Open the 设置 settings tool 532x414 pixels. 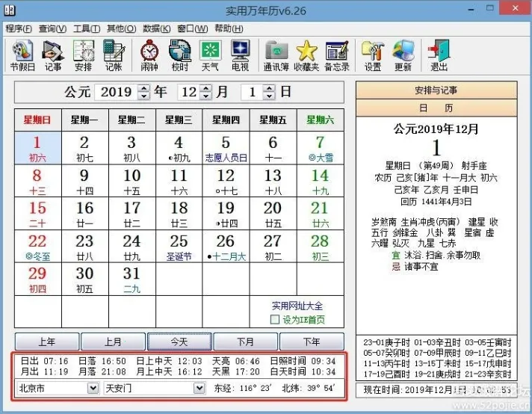click(373, 55)
